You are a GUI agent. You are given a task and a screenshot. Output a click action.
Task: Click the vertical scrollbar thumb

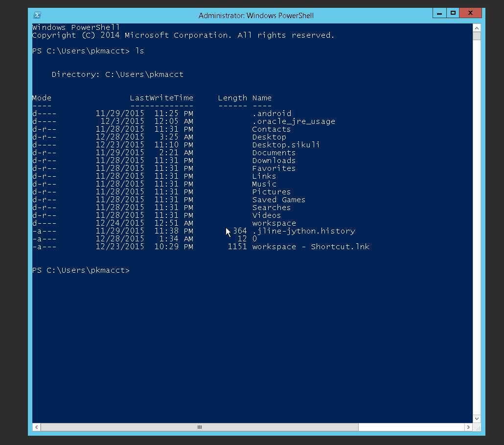tap(477, 36)
